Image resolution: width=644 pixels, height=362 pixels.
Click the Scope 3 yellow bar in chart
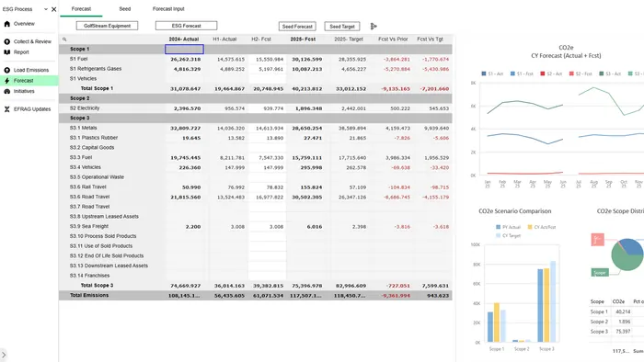coord(546,305)
